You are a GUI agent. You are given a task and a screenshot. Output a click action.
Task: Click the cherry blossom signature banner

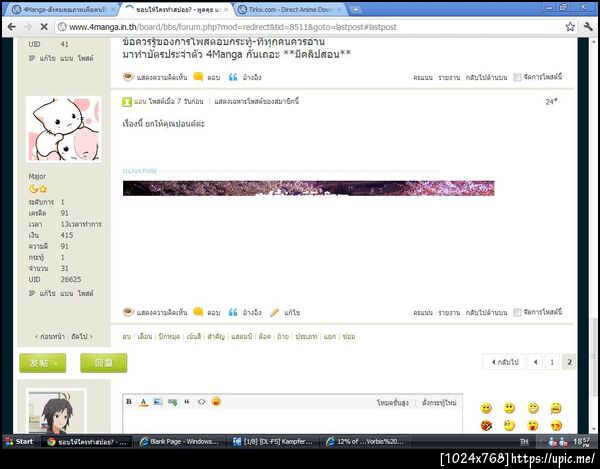[308, 188]
